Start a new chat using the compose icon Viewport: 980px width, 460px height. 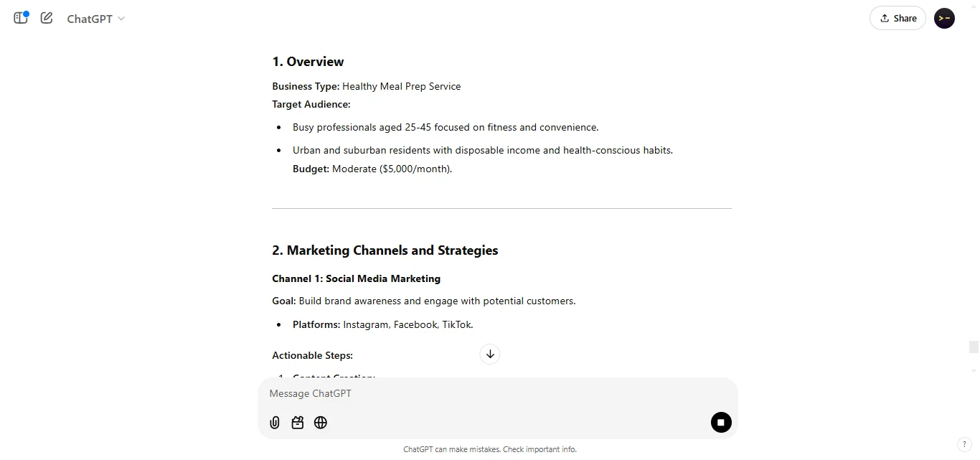tap(46, 18)
